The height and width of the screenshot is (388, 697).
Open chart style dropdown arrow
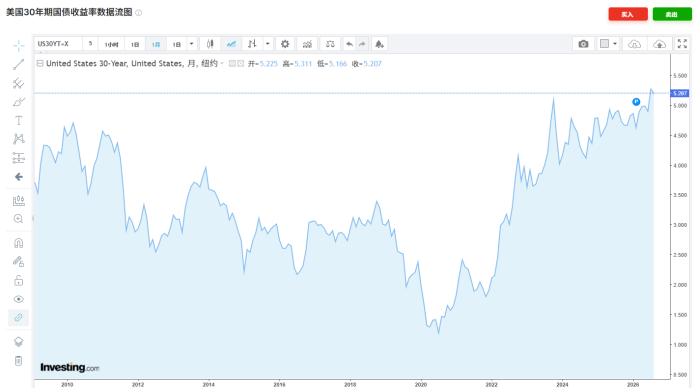[x=268, y=44]
